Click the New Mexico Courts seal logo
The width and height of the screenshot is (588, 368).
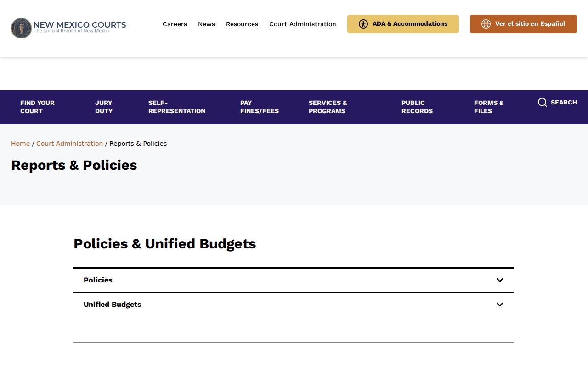point(21,28)
